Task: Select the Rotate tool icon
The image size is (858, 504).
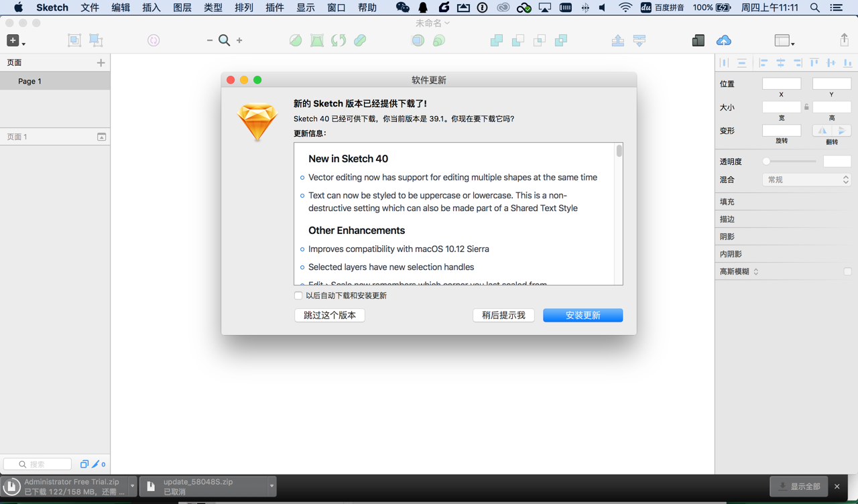Action: 339,41
